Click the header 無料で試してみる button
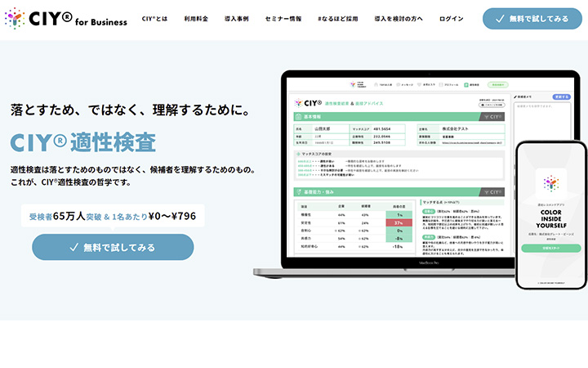Image resolution: width=588 pixels, height=368 pixels. tap(532, 19)
